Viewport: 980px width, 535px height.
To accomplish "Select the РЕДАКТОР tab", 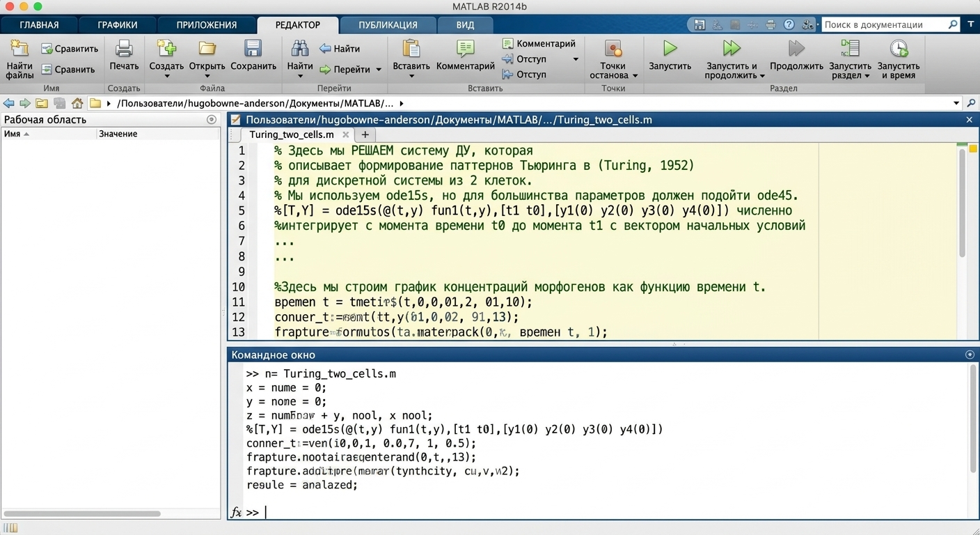I will click(x=298, y=25).
